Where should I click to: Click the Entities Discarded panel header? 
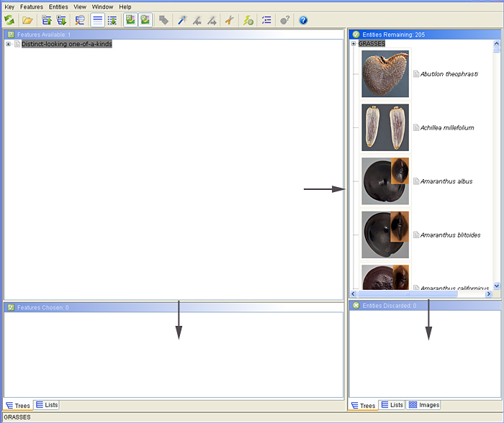tap(425, 306)
